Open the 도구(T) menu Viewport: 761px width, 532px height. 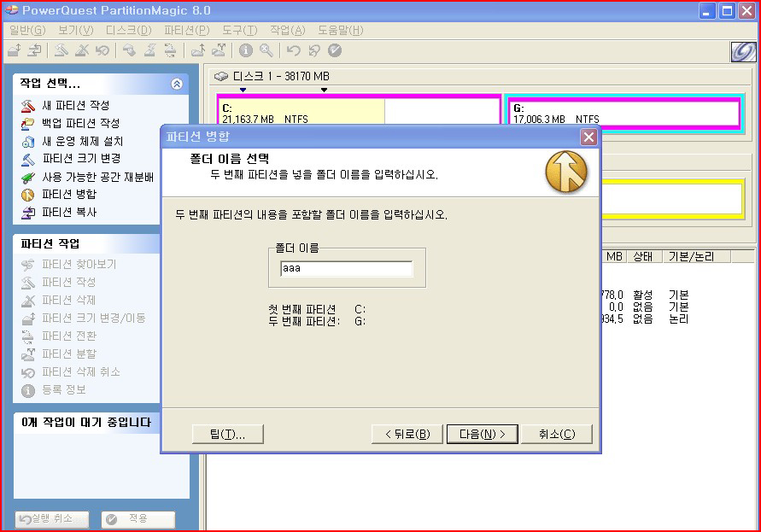tap(240, 31)
